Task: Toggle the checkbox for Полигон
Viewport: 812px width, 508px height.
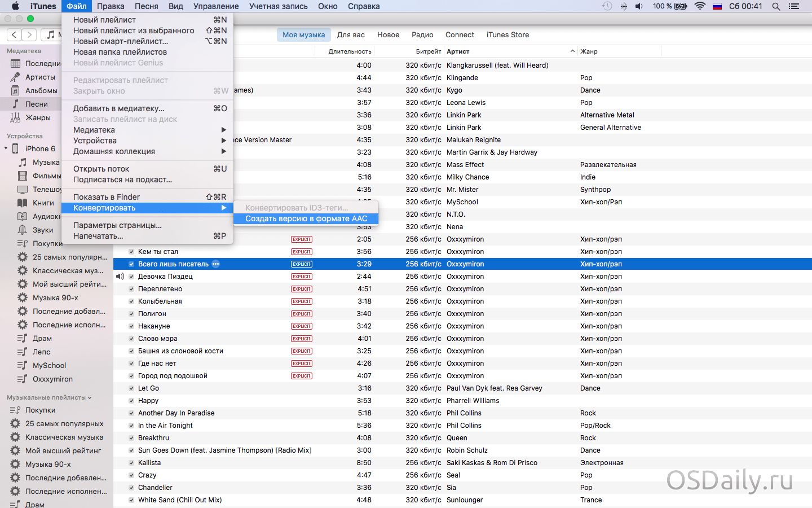Action: click(x=131, y=314)
